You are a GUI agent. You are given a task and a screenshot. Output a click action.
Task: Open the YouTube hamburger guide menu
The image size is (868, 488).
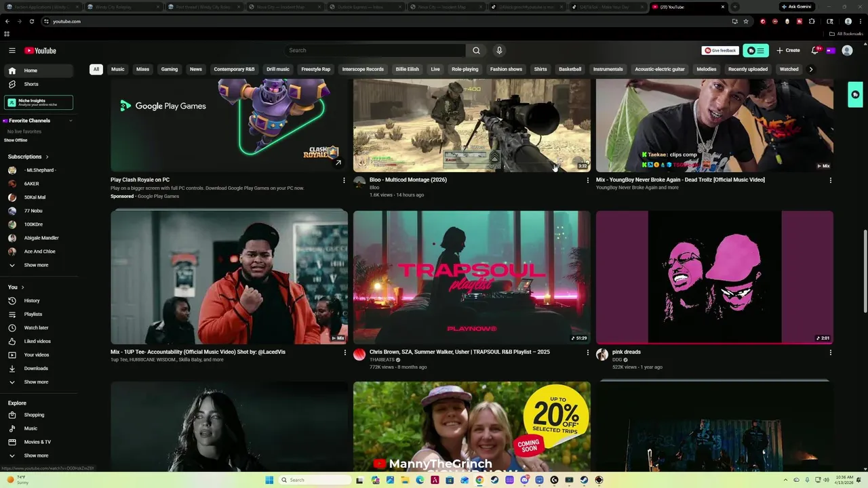12,50
